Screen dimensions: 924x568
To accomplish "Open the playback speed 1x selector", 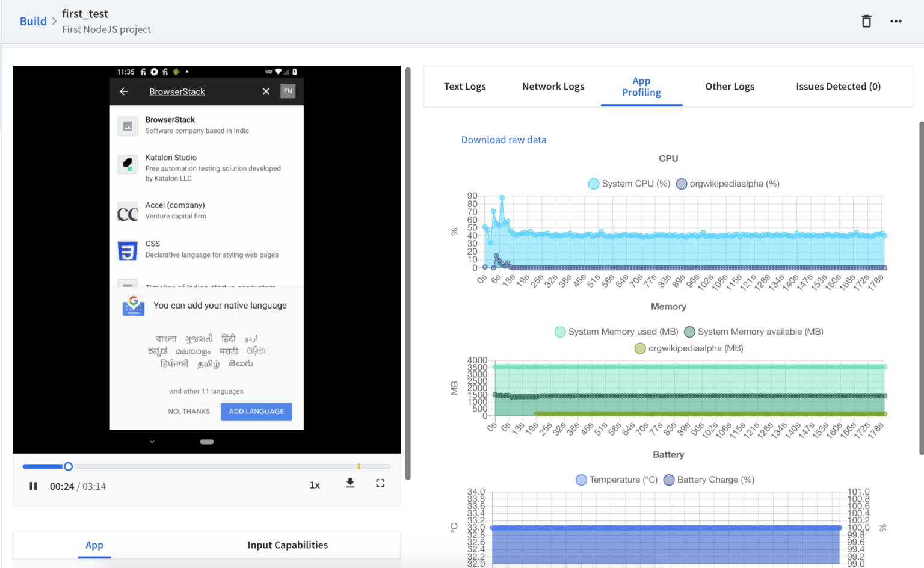I will (x=315, y=484).
